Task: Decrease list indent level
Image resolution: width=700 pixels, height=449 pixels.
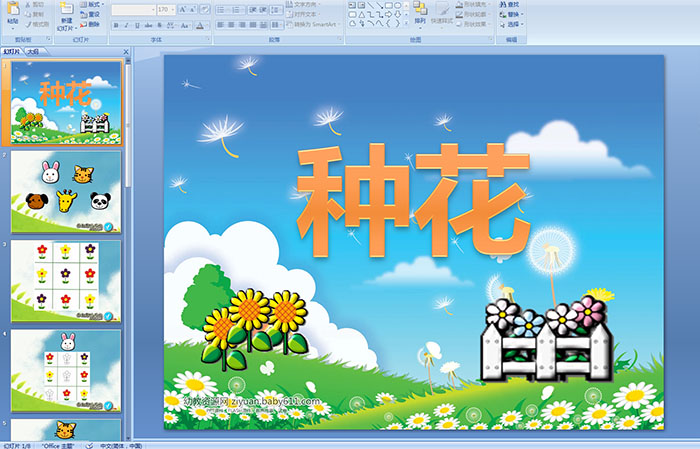Action: click(253, 10)
